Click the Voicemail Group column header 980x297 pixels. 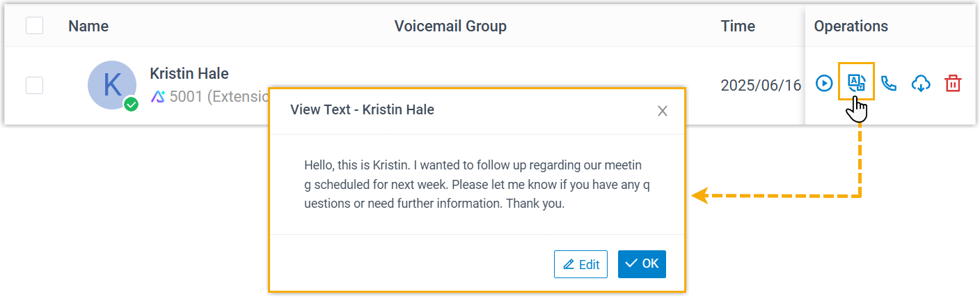(x=450, y=26)
